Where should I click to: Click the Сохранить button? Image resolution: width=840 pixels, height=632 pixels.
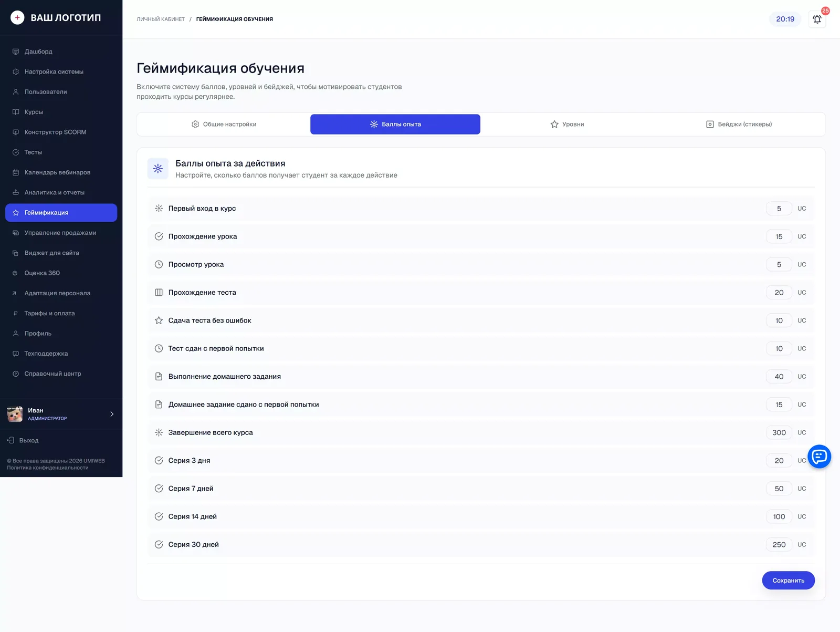coord(788,581)
